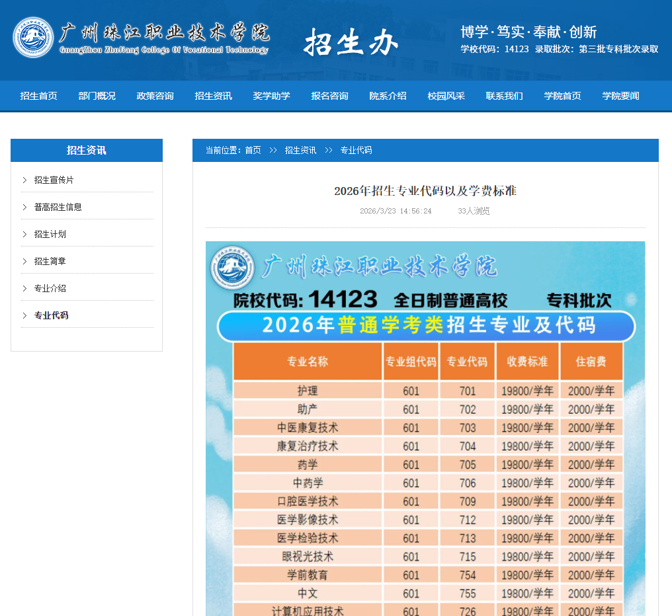
Task: Open the 奖学助学 section
Action: [x=271, y=96]
